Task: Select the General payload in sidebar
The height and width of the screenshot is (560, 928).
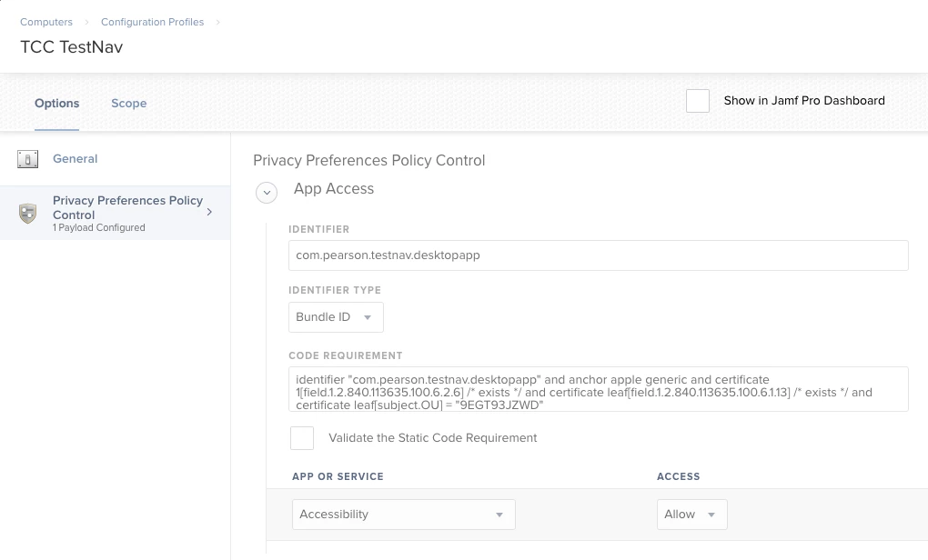Action: coord(115,159)
